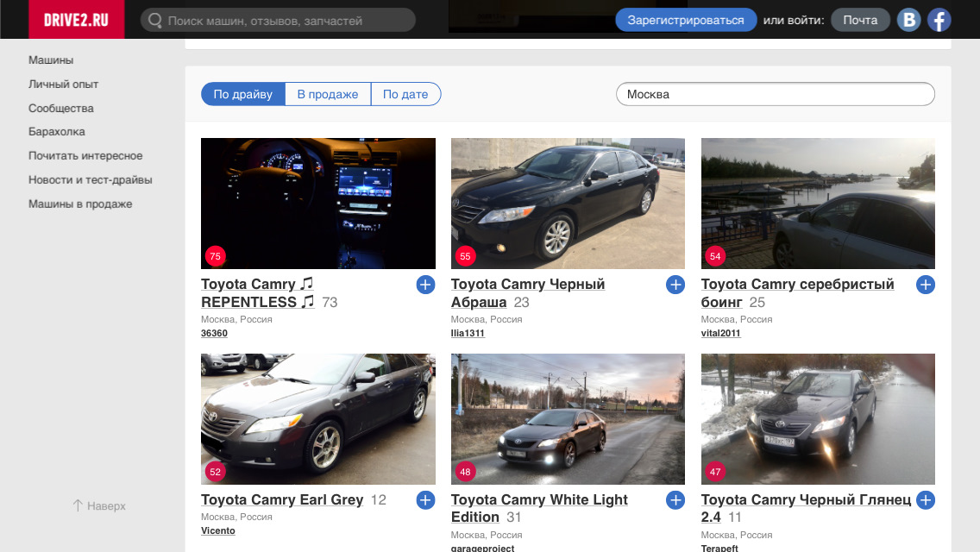This screenshot has height=552, width=980.
Task: Click the search magnifier icon
Action: 155,20
